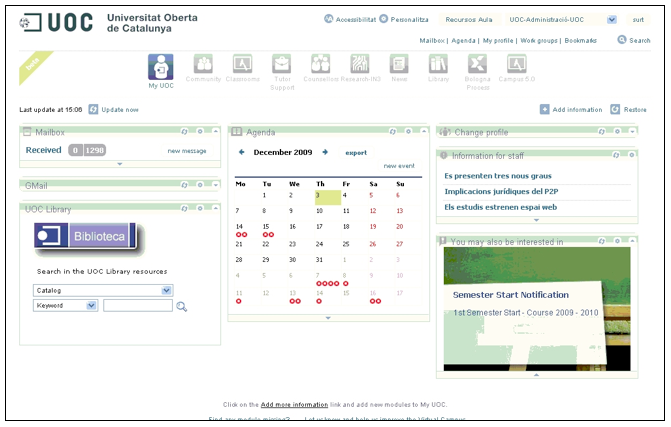Open Agenda module settings gear
Screen dimensions: 671x427
tap(408, 131)
